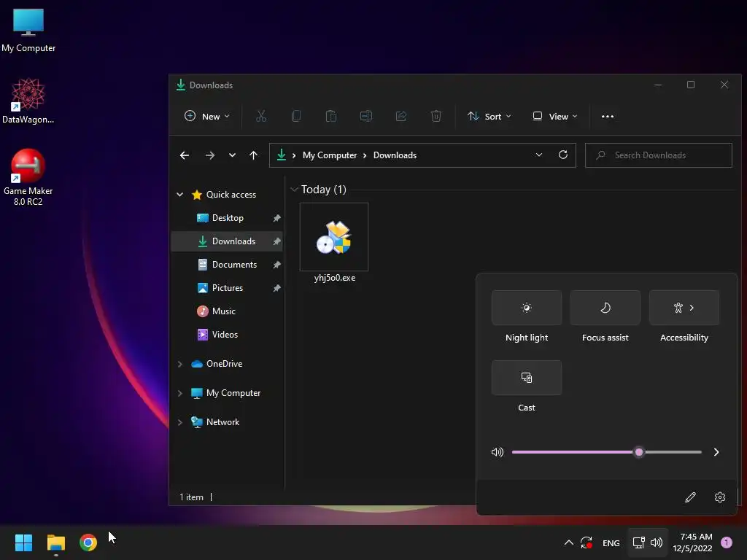Show hidden tray icons chevron
The height and width of the screenshot is (560, 747).
click(x=569, y=542)
